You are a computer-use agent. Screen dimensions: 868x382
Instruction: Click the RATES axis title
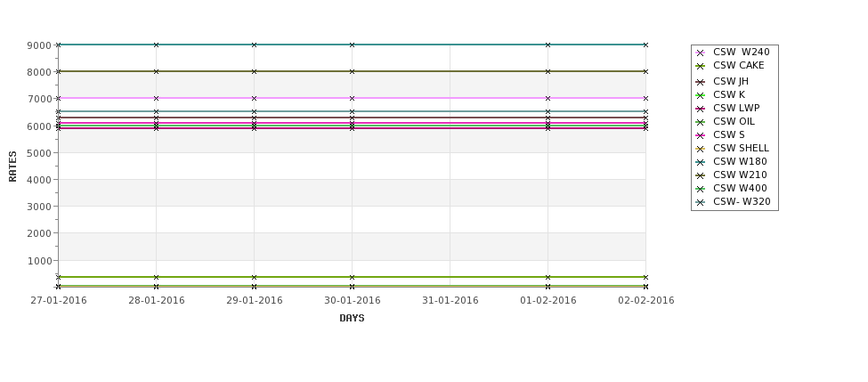[x=12, y=167]
